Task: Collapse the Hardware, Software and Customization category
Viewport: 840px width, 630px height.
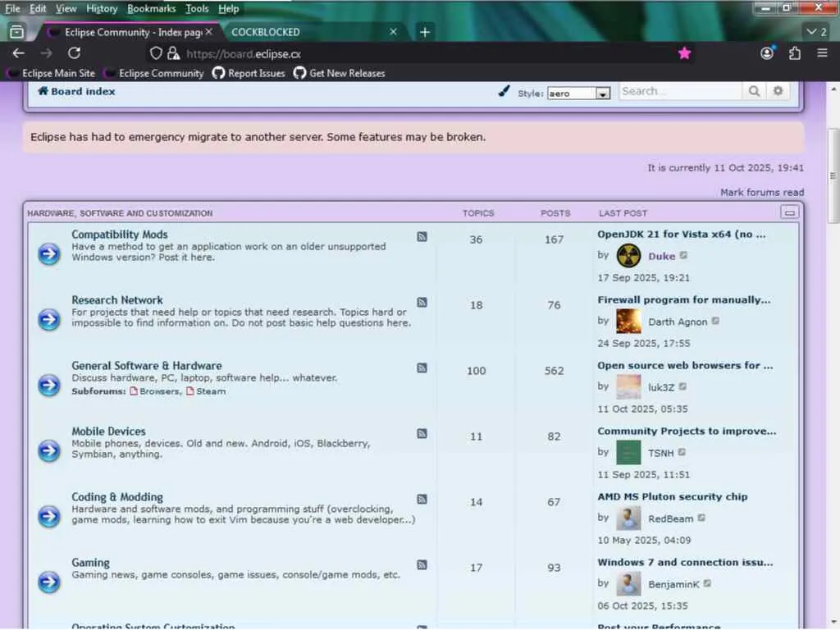Action: 789,212
